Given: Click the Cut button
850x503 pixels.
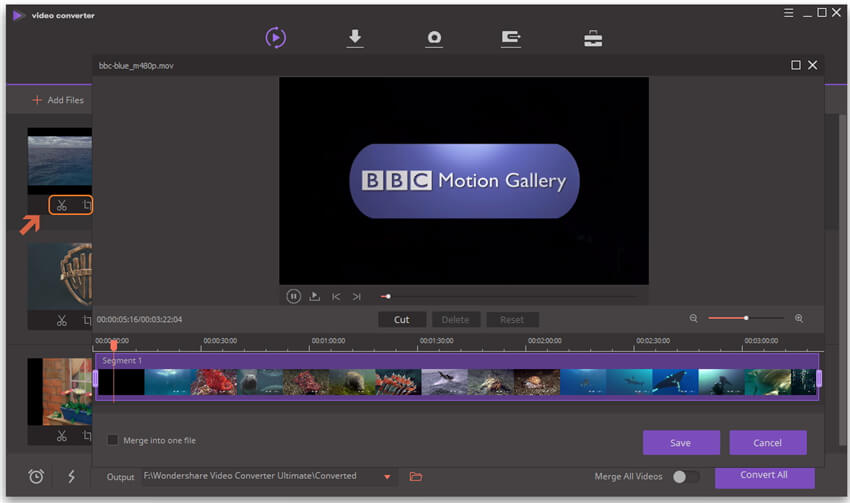Looking at the screenshot, I should pos(402,320).
